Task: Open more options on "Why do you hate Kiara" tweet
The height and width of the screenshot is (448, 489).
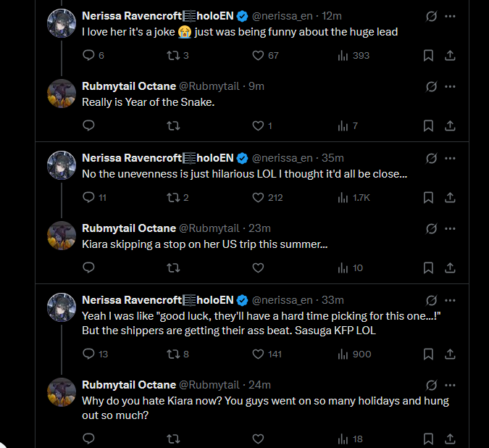Action: 451,384
